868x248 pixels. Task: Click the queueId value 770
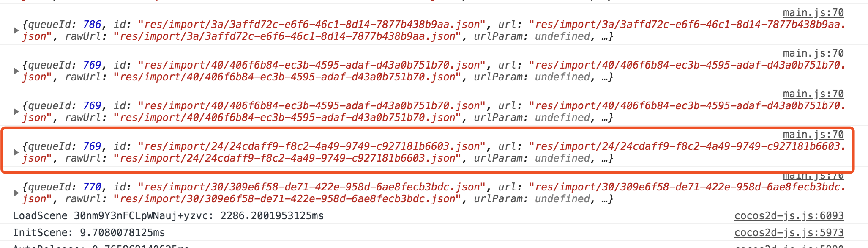pos(92,187)
